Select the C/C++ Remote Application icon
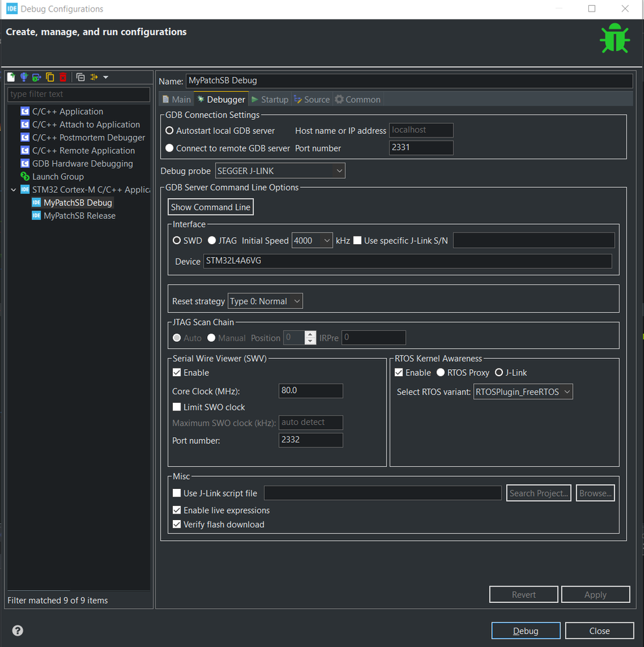This screenshot has width=644, height=647. pos(25,151)
